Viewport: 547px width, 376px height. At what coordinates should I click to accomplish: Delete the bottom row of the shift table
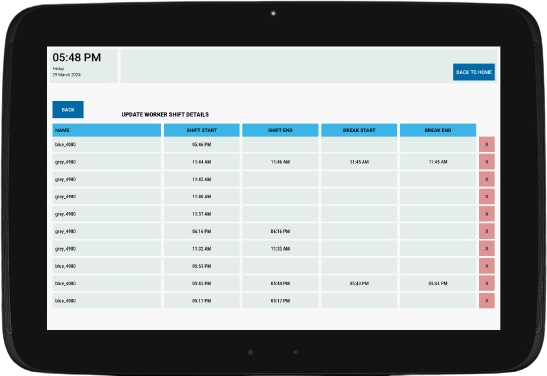[x=487, y=301]
